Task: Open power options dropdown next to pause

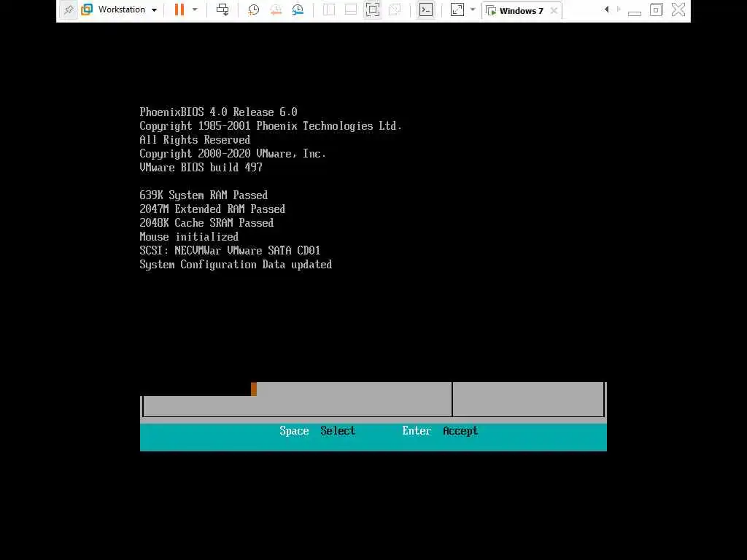Action: [x=195, y=9]
